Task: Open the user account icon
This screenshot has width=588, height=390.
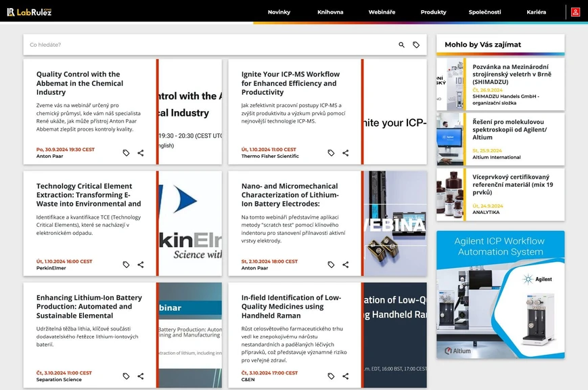Action: coord(575,12)
